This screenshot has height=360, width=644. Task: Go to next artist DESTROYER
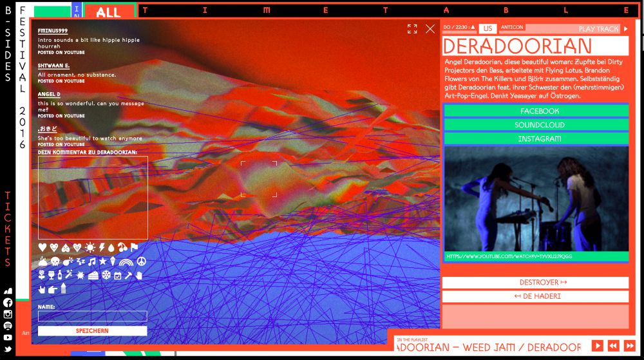point(535,283)
